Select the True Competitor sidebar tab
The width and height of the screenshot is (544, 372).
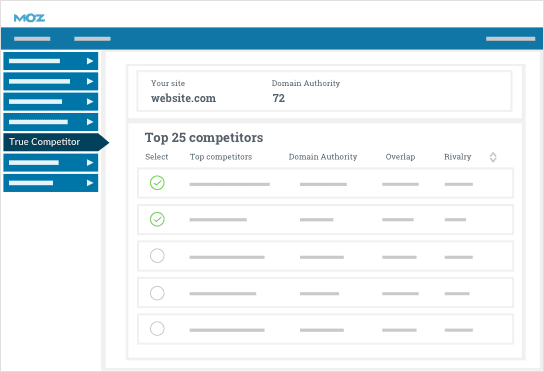coord(56,142)
